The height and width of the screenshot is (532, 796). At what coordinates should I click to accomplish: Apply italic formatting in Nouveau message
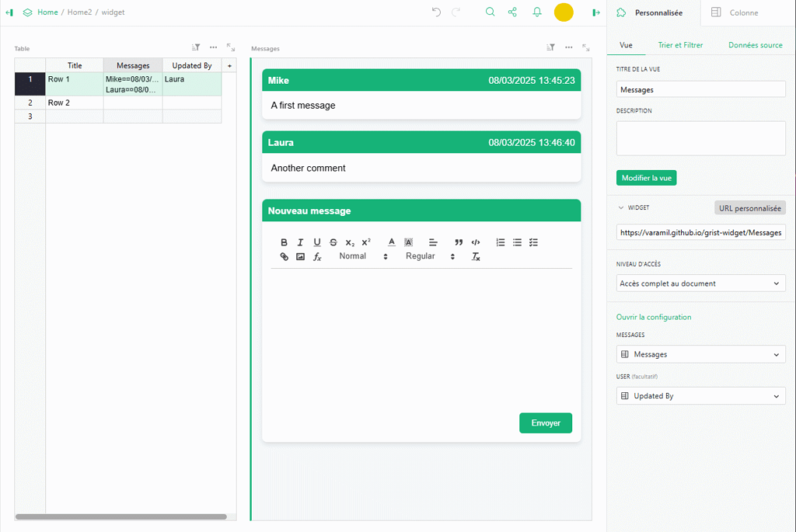300,242
